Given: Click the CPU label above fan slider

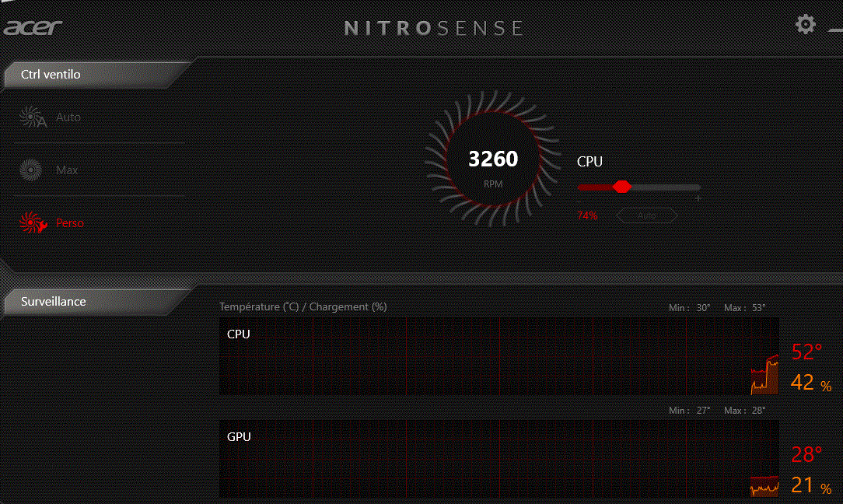Looking at the screenshot, I should click(589, 161).
